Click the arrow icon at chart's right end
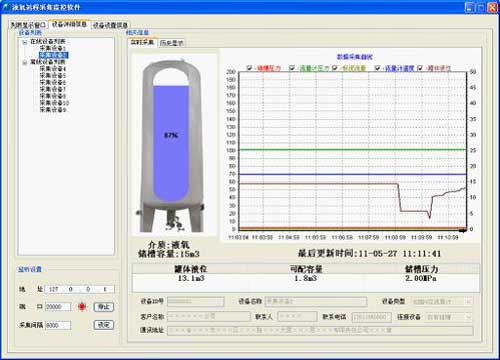The image size is (500, 360). click(463, 230)
